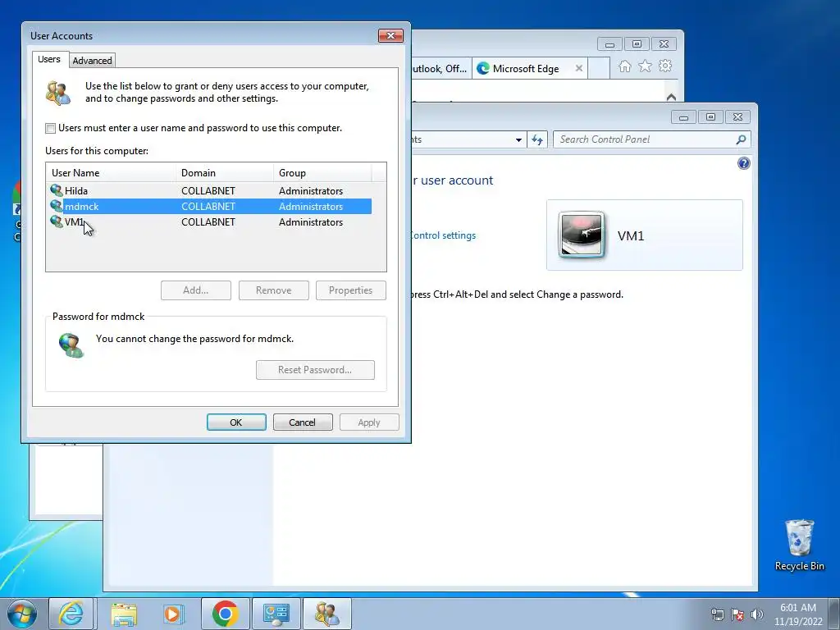This screenshot has height=630, width=840.
Task: Select the Hilda user row
Action: 210,190
